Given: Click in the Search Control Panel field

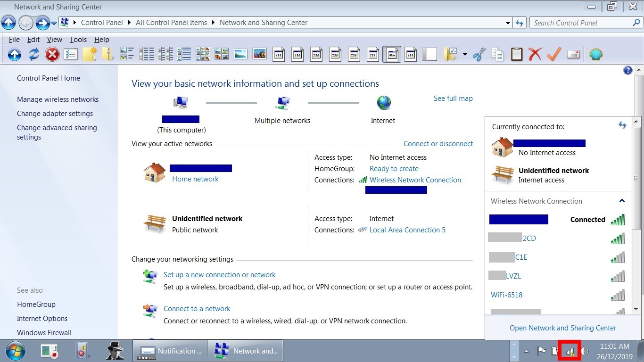Looking at the screenshot, I should (x=580, y=23).
